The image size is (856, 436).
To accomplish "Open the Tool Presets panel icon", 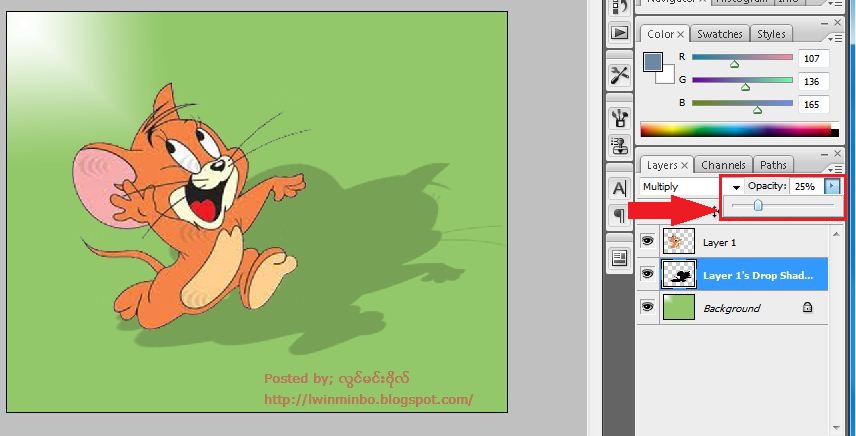I will coord(620,75).
